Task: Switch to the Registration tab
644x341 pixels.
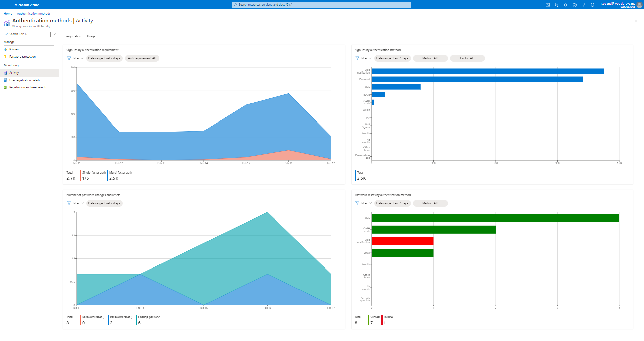Action: pos(73,36)
